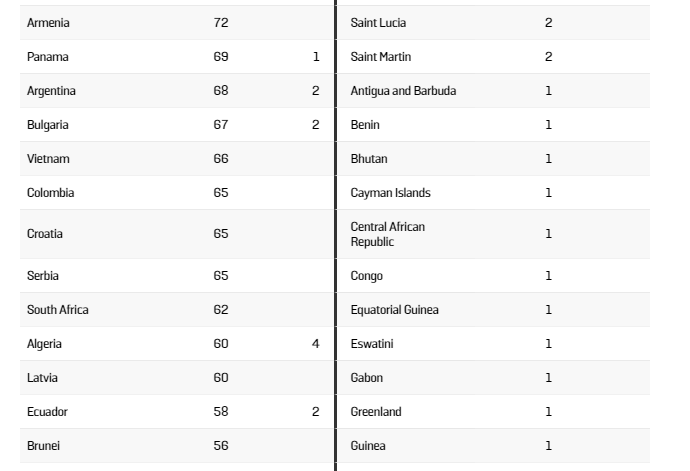Viewport: 690px width, 471px height.
Task: Click the Brunei country name
Action: 43,446
